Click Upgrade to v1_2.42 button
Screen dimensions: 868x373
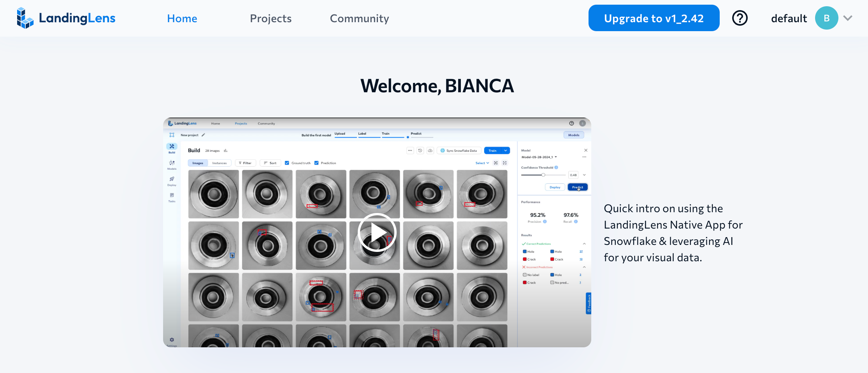[654, 18]
